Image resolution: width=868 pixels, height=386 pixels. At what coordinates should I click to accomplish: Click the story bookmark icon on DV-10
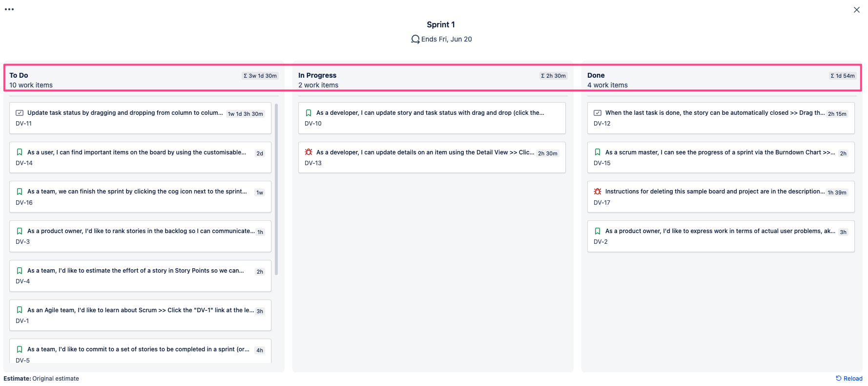pos(309,113)
